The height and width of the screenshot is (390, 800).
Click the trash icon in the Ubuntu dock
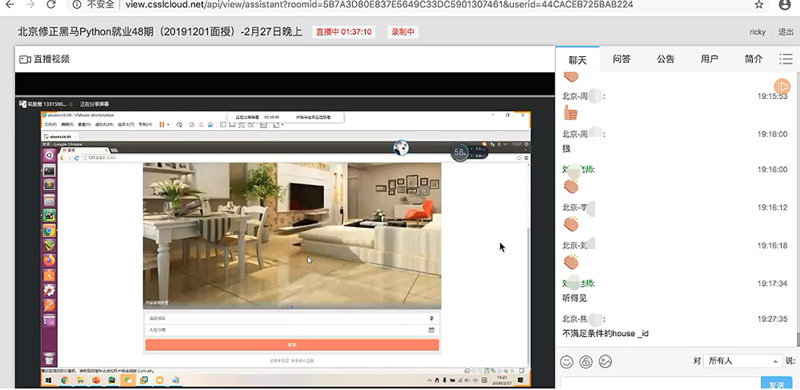pos(49,358)
